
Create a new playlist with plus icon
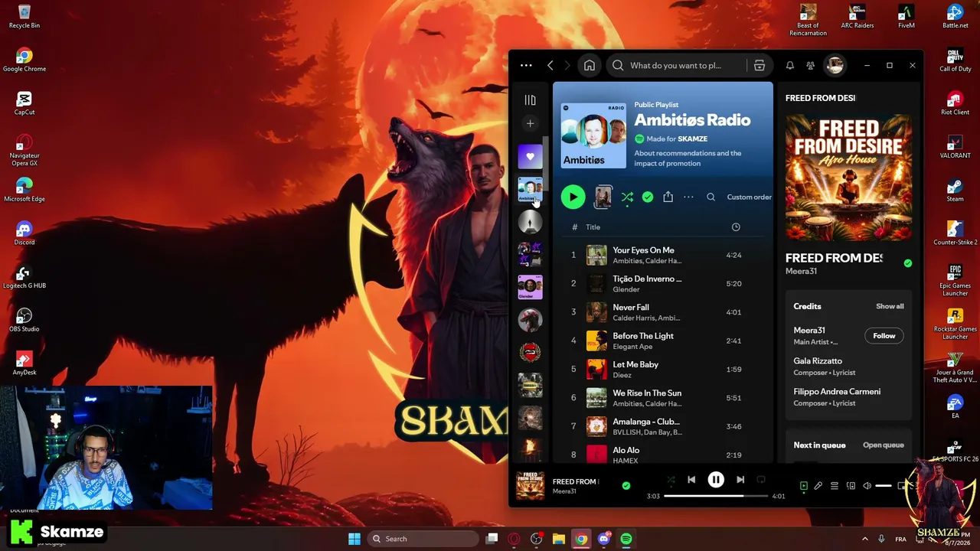pos(530,123)
